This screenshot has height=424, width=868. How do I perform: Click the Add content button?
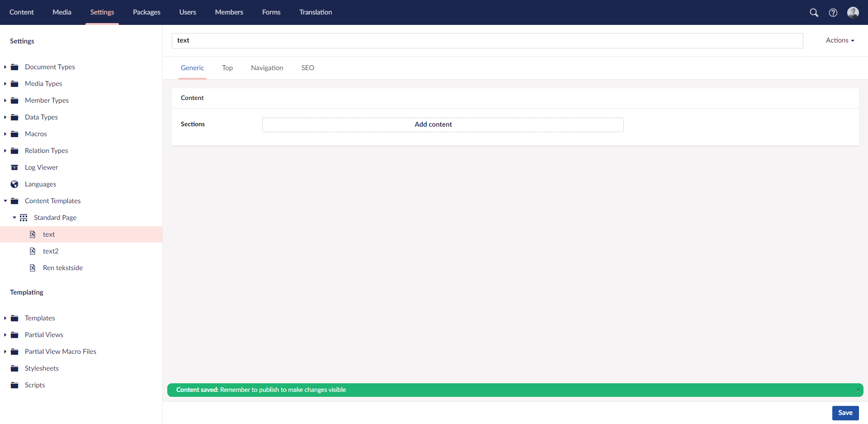[x=434, y=124]
